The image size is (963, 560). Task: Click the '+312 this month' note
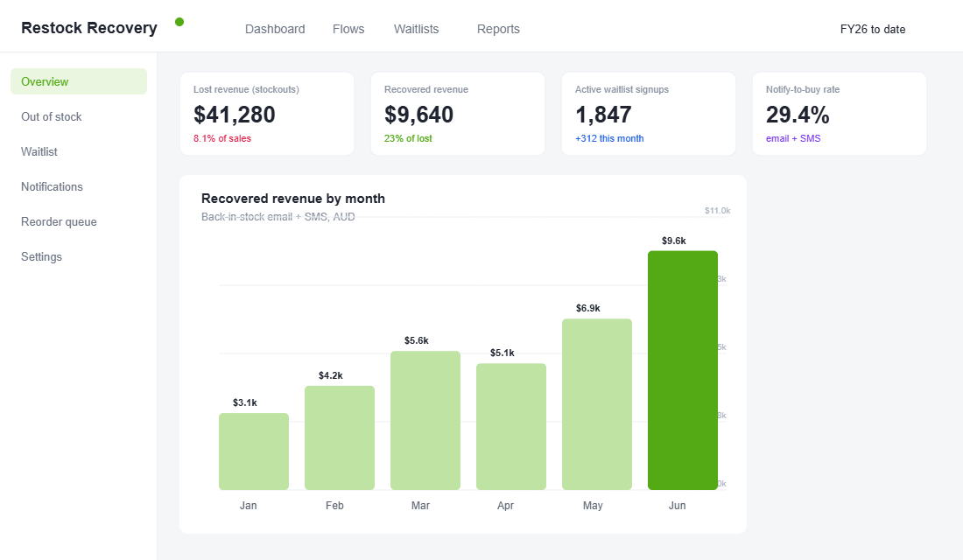pyautogui.click(x=609, y=138)
